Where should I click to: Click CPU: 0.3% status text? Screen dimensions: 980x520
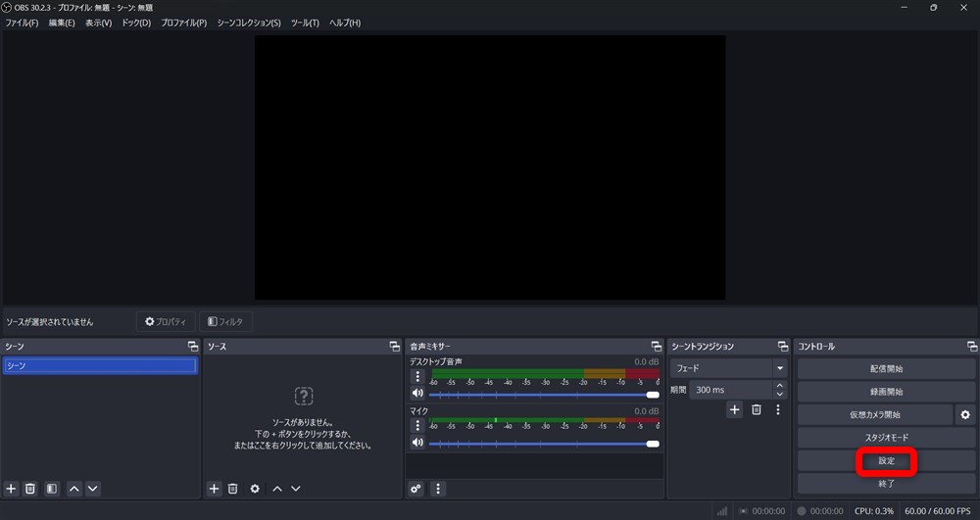874,510
